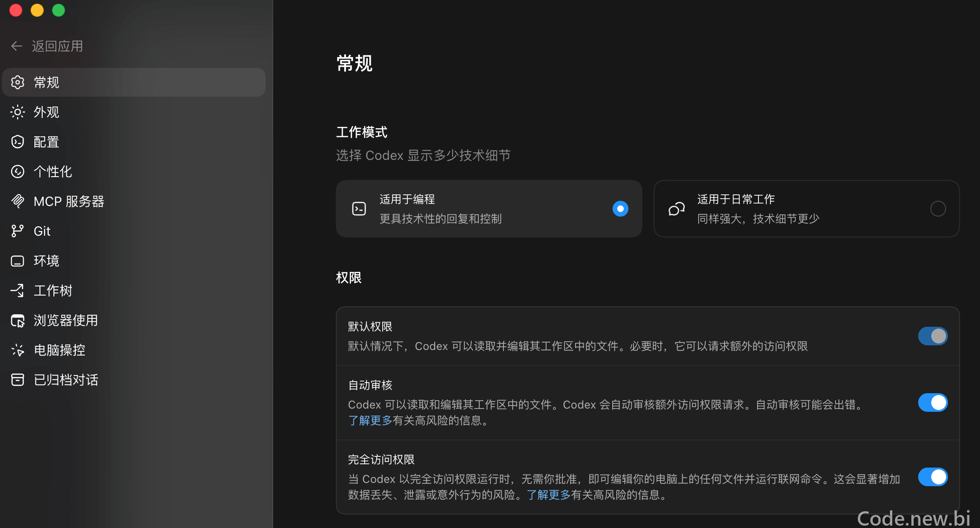Click the 更具技术性的回复和控制 description
Image resolution: width=980 pixels, height=528 pixels.
click(441, 219)
